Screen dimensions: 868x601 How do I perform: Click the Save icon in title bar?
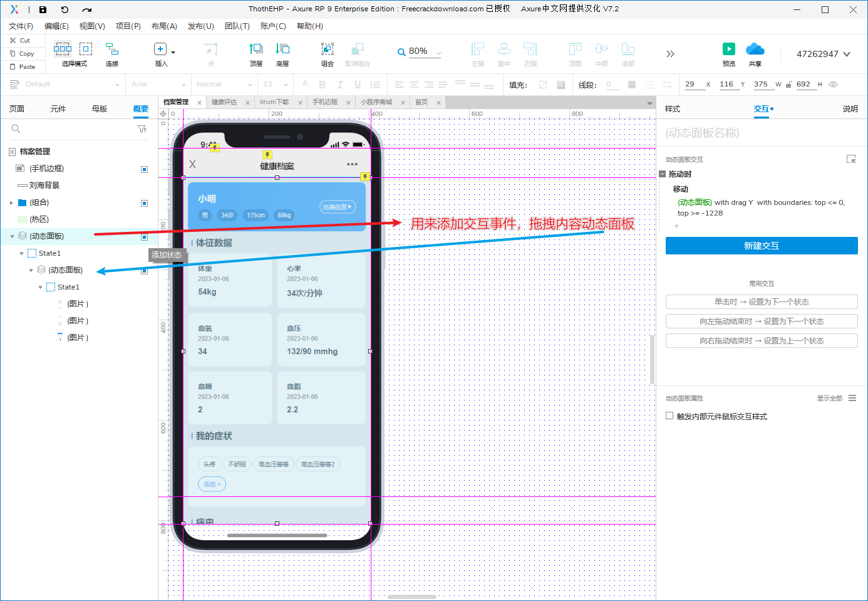click(43, 9)
